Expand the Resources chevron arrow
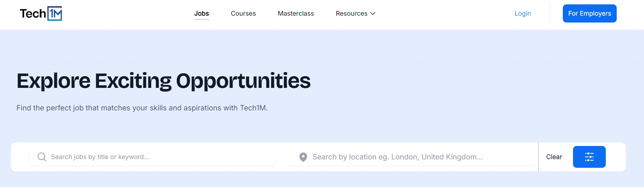The image size is (644, 187). tap(373, 13)
